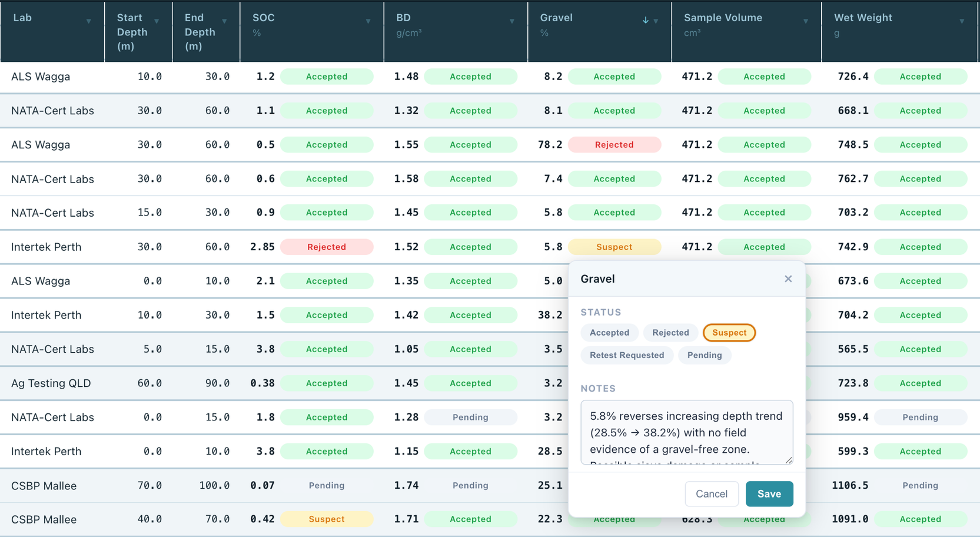Open the Wet Weight column dropdown

tap(962, 21)
